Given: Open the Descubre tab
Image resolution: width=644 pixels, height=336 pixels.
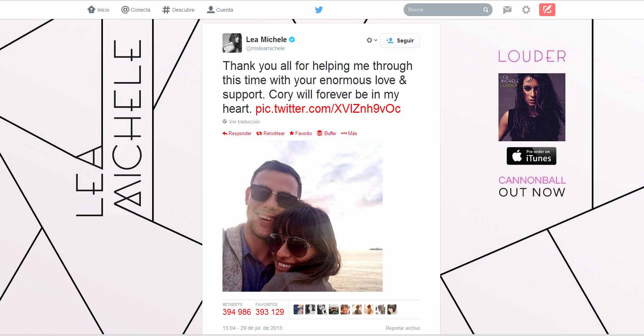Looking at the screenshot, I should [179, 10].
